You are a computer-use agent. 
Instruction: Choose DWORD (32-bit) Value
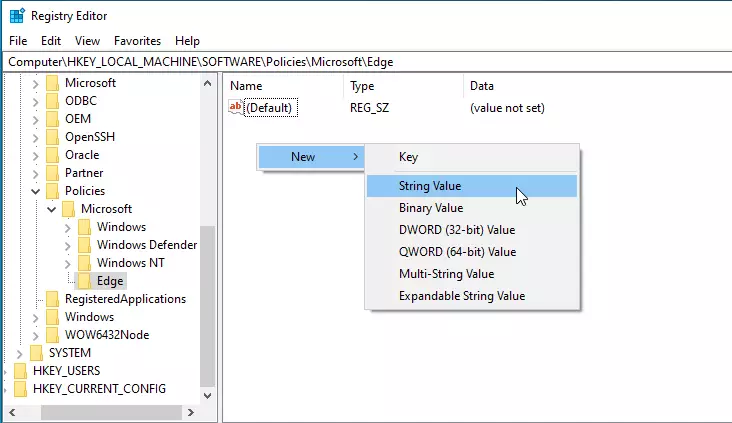coord(472,230)
